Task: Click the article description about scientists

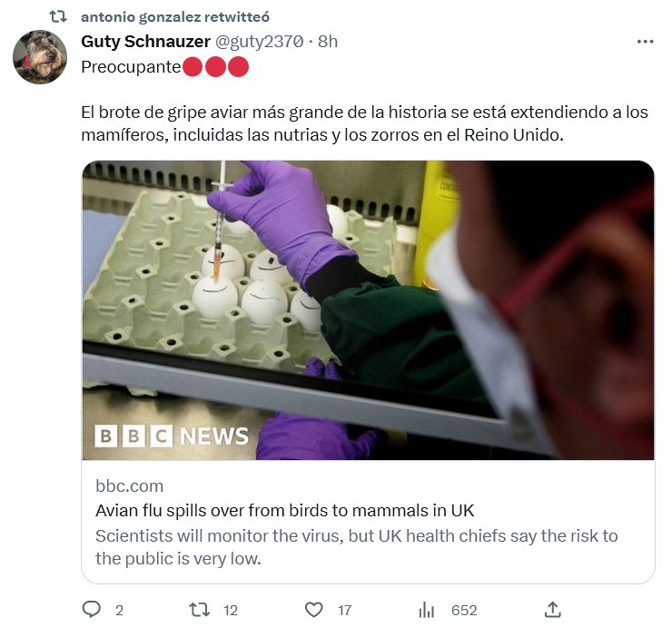Action: [356, 546]
